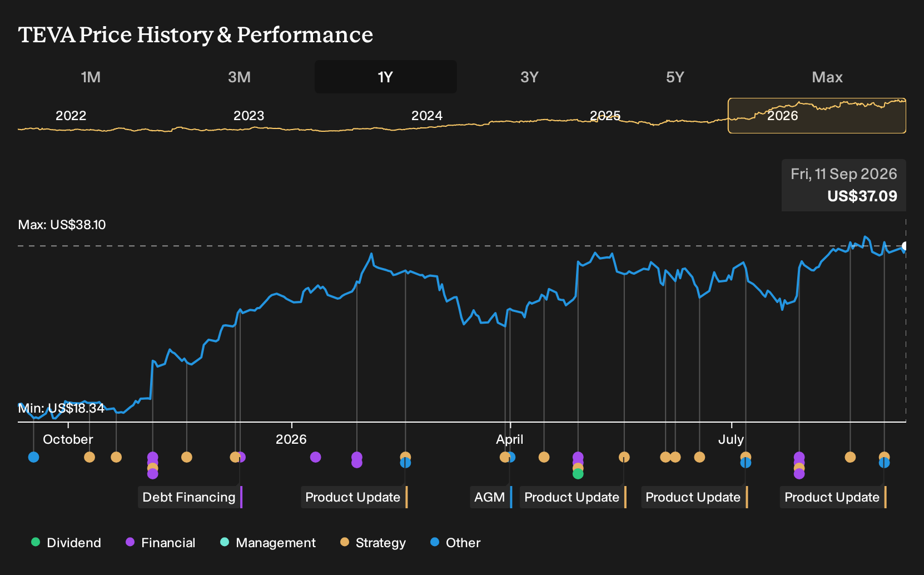Open Product Update label below July
Image resolution: width=924 pixels, height=575 pixels.
tap(694, 497)
